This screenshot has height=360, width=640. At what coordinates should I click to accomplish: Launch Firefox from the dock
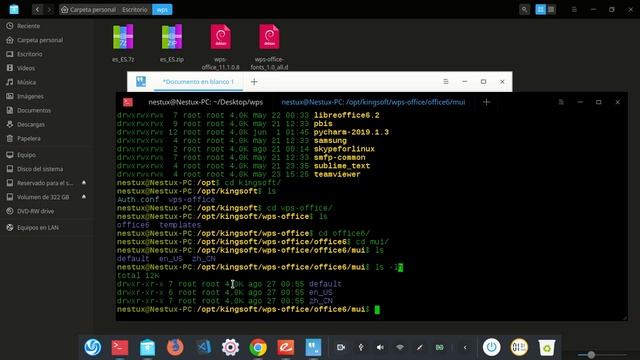click(x=175, y=347)
